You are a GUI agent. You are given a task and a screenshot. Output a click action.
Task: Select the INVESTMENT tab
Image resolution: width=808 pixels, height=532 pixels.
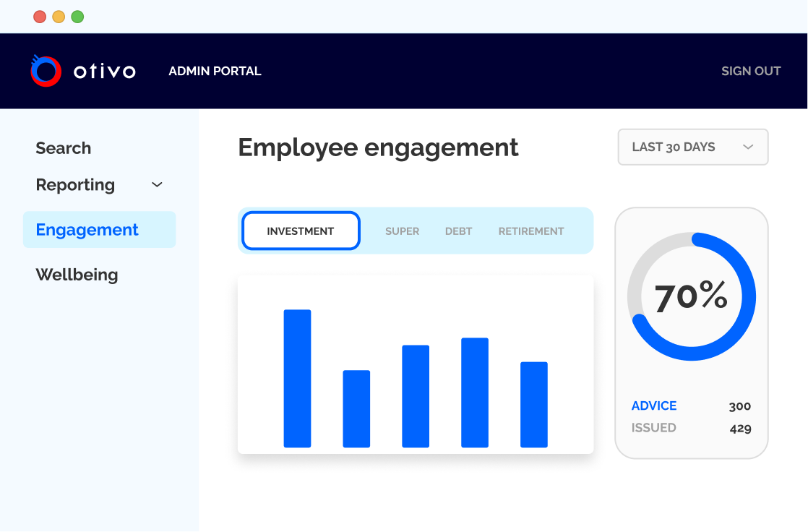tap(301, 231)
